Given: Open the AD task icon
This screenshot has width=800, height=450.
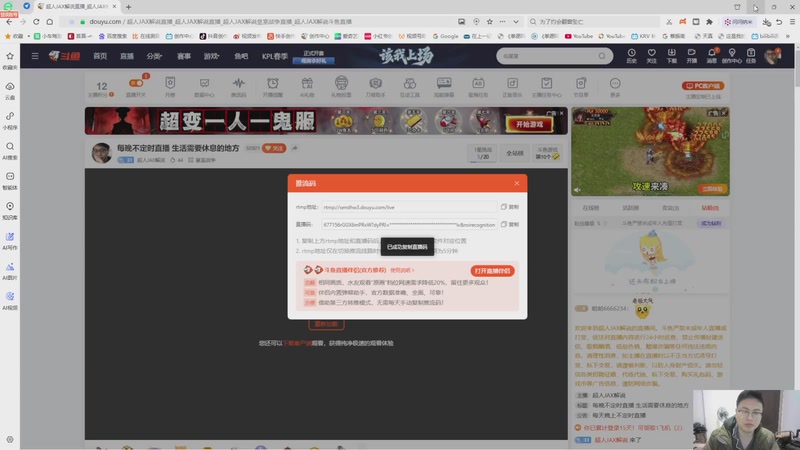Looking at the screenshot, I should [478, 87].
